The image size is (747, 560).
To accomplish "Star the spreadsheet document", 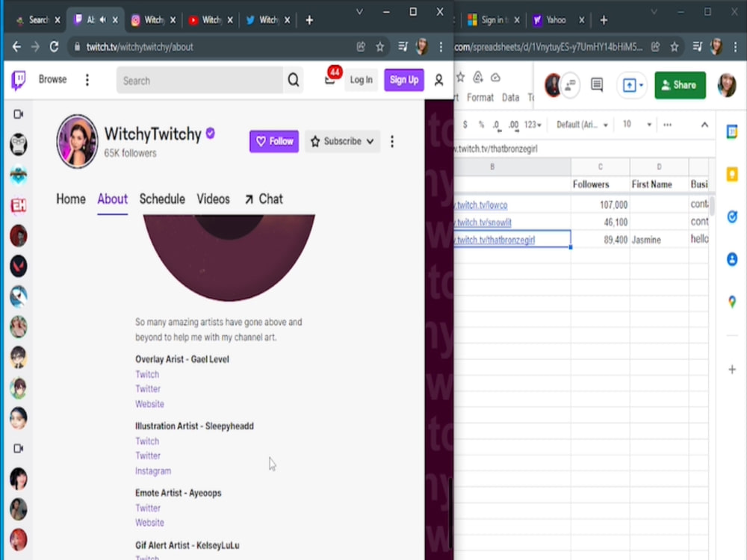I will point(460,78).
